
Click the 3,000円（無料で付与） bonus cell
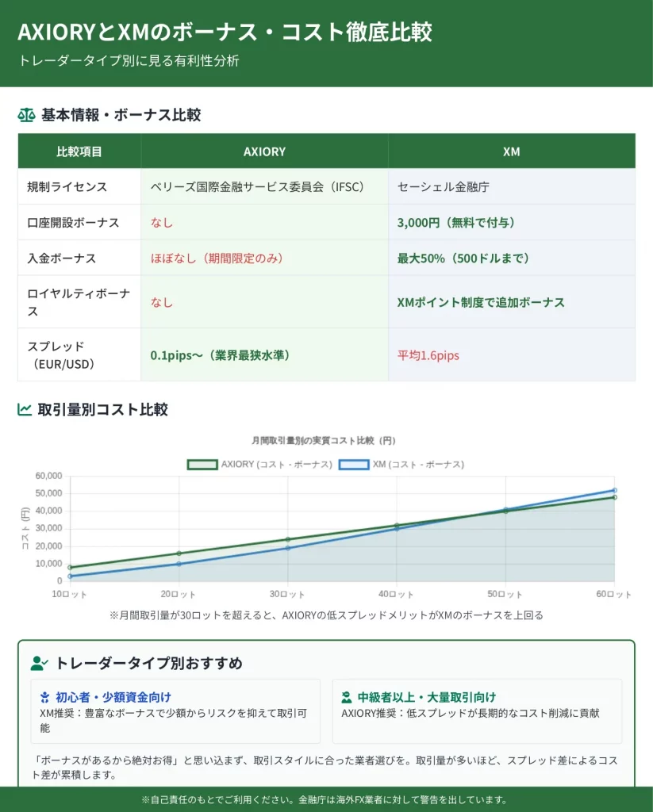click(x=455, y=223)
